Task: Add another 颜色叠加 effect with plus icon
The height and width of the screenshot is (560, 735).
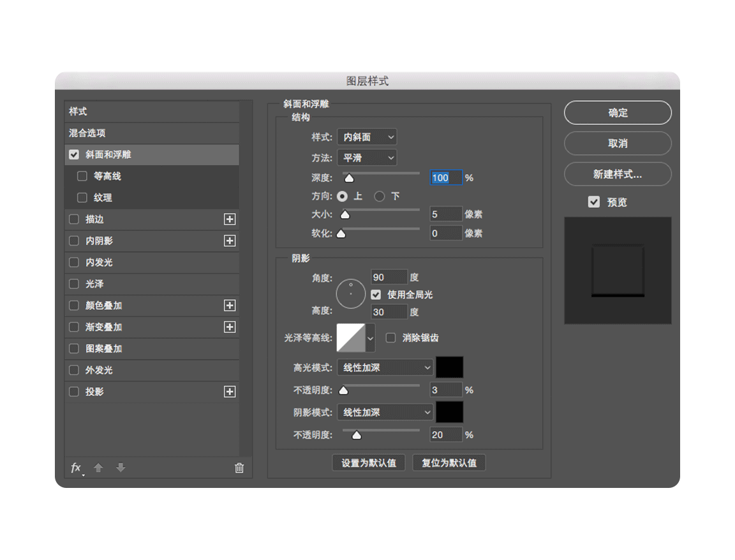Action: (x=230, y=306)
